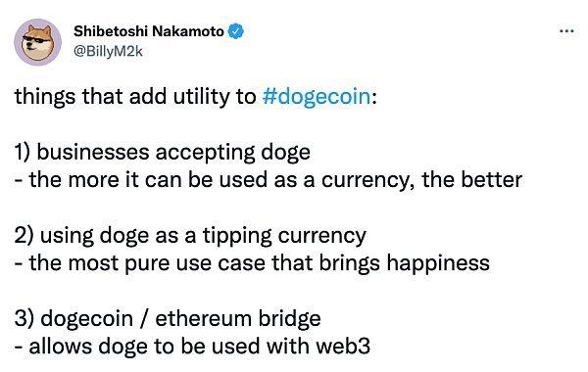Viewport: 588px width, 372px height.
Task: Click the line 'the most pure use case'
Action: (252, 263)
